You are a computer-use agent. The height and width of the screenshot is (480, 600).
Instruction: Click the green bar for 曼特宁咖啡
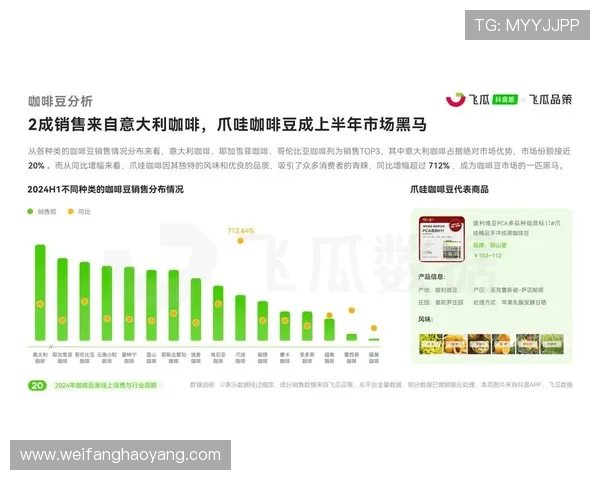tap(129, 304)
